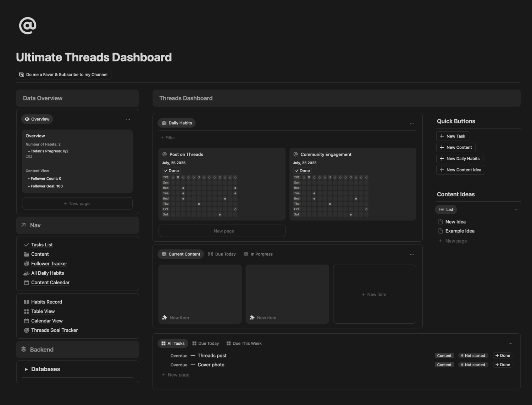The width and height of the screenshot is (532, 405).
Task: Click the Content tag on Threads post row
Action: [444, 356]
